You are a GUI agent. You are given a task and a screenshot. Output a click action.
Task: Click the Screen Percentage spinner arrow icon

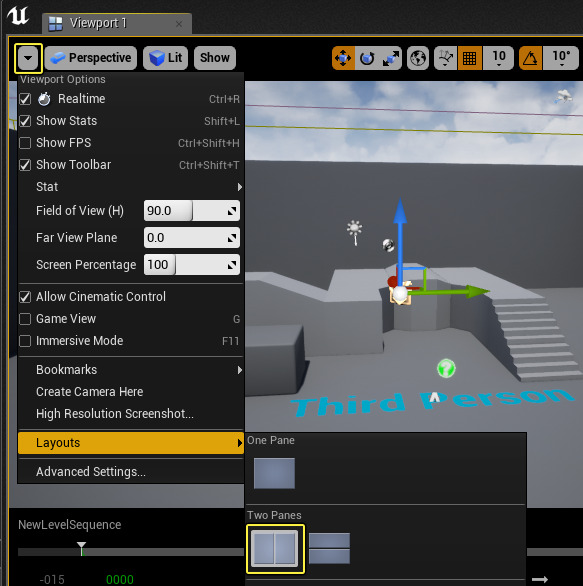pyautogui.click(x=232, y=265)
